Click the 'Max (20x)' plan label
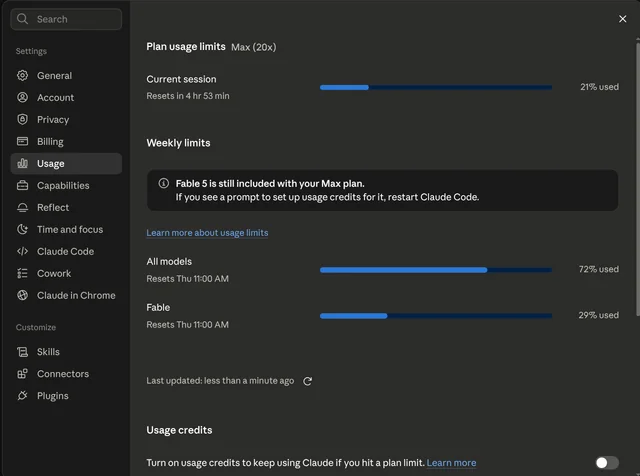This screenshot has height=476, width=640. click(x=254, y=47)
